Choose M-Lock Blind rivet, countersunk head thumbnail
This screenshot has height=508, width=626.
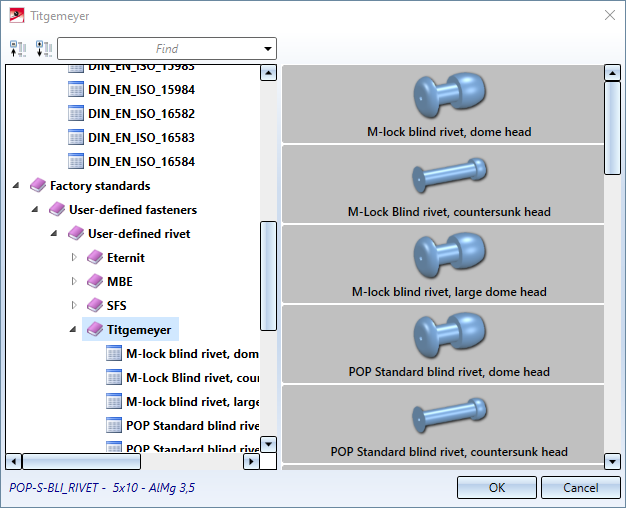click(x=443, y=184)
